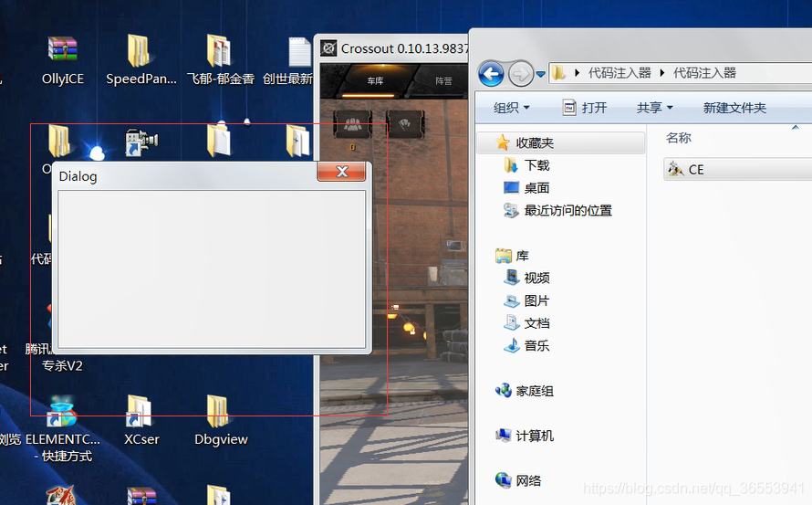This screenshot has height=505, width=812.
Task: Expand arrow after first 代码注入器 breadcrumb
Action: pos(662,73)
